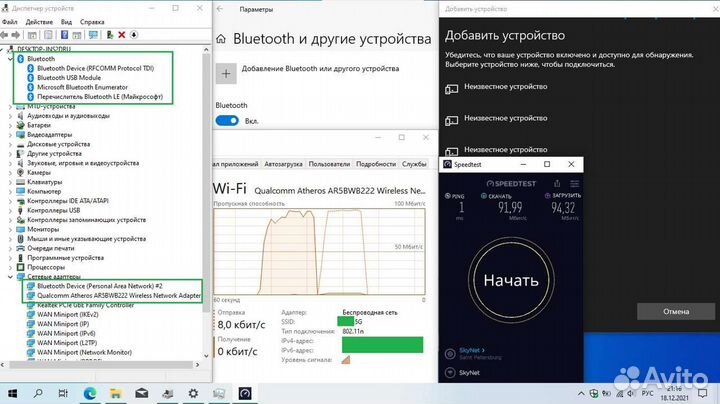720x404 pixels.
Task: Click taskbar Search magnifier icon
Action: (38, 393)
